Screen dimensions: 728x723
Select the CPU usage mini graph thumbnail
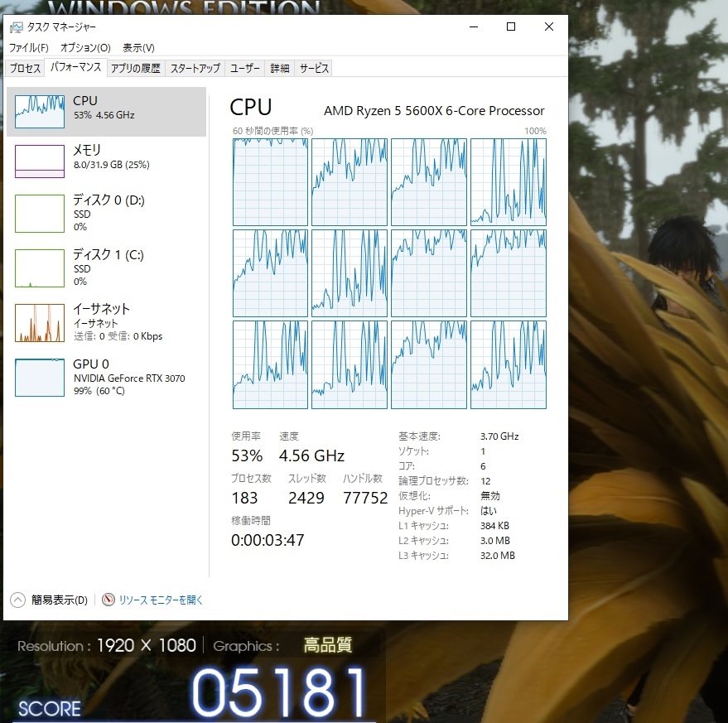[x=40, y=112]
